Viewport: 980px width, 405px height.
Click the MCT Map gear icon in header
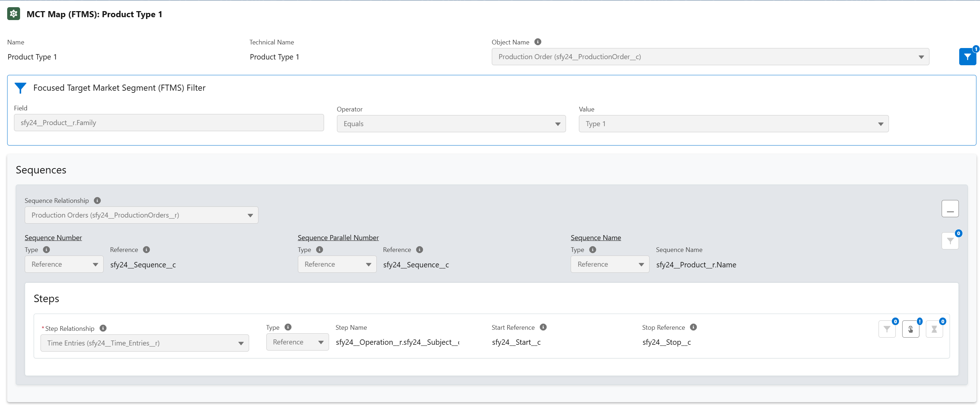(x=14, y=14)
